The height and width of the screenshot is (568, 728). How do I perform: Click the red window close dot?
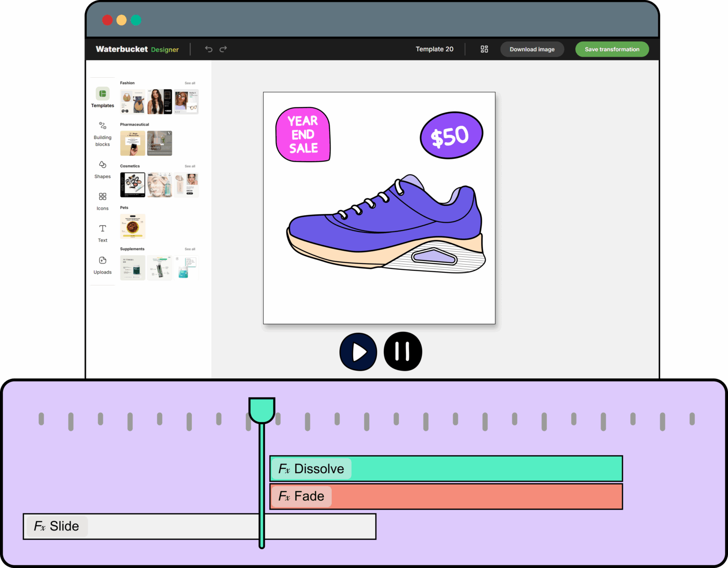(x=107, y=20)
